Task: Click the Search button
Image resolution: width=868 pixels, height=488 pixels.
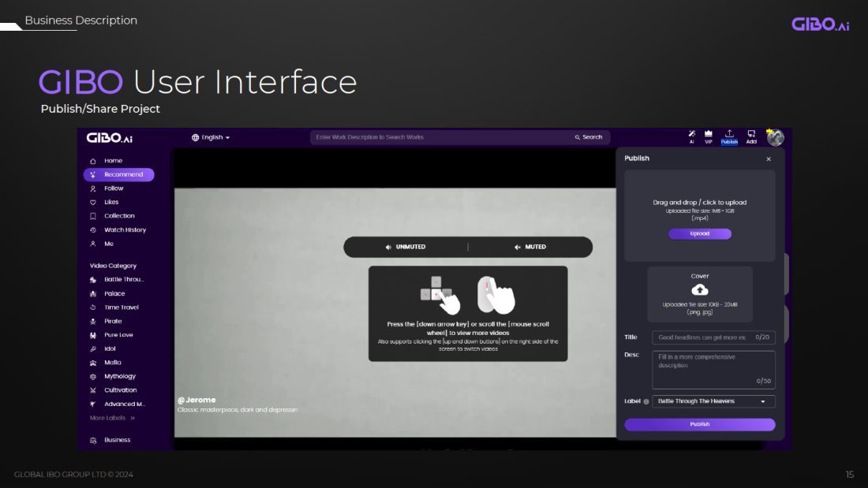Action: click(x=589, y=137)
